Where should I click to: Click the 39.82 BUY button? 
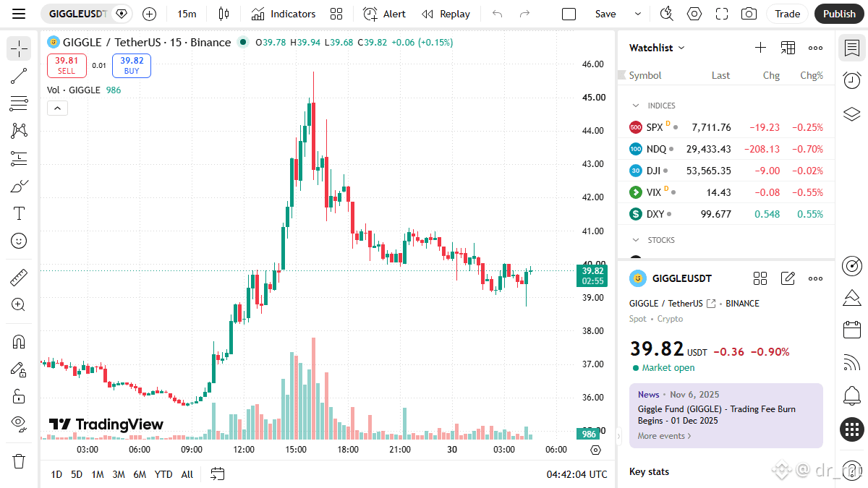coord(132,66)
